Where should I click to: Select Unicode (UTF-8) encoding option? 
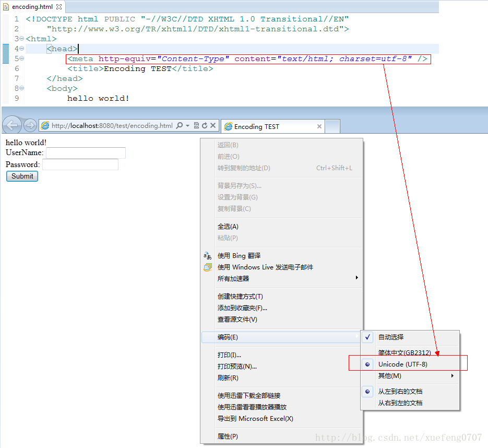(x=410, y=364)
